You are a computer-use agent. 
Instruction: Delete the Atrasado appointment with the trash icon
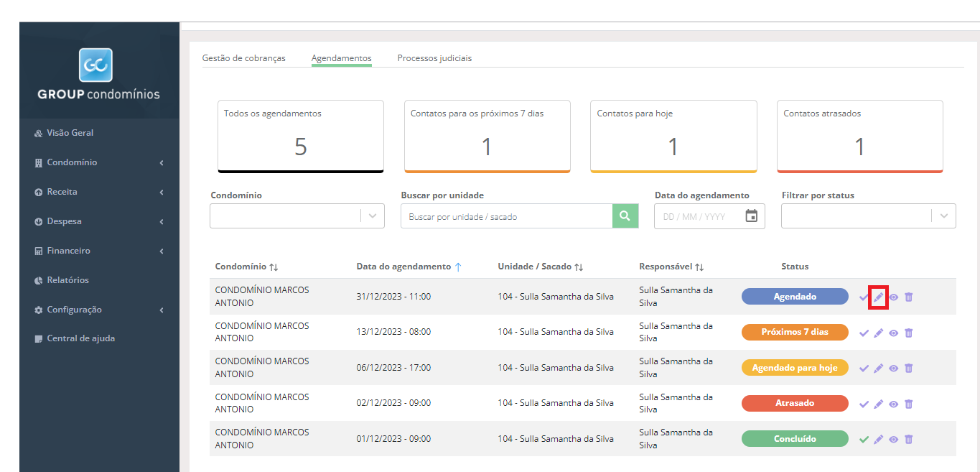(x=908, y=404)
